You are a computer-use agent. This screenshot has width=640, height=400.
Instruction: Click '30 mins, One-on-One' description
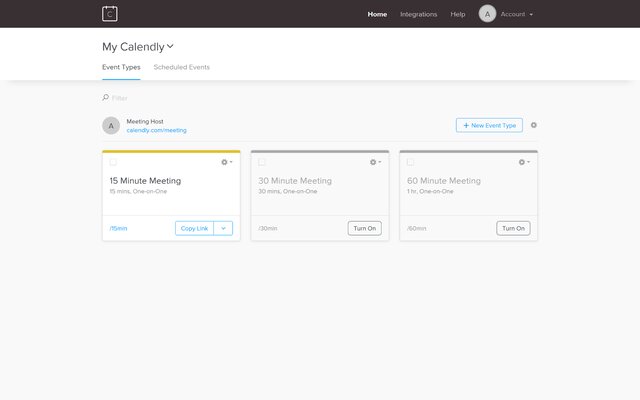pyautogui.click(x=287, y=191)
